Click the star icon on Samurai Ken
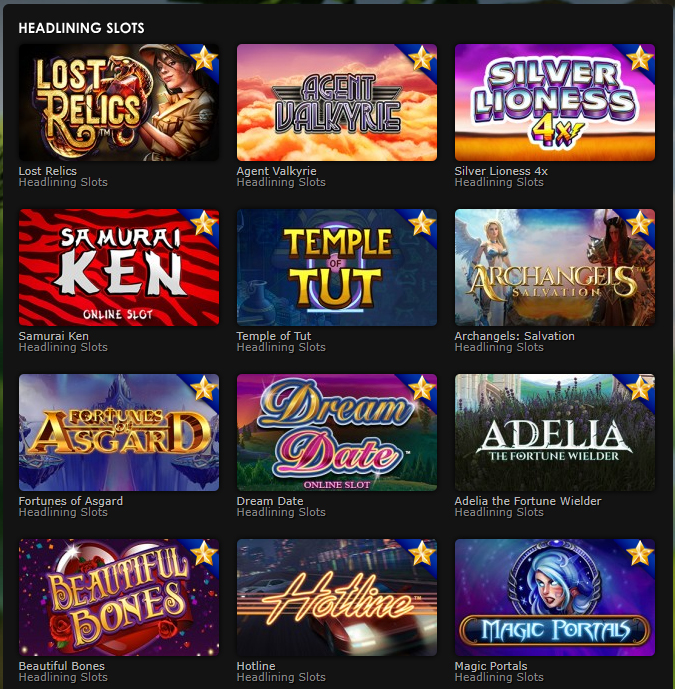 [x=204, y=224]
